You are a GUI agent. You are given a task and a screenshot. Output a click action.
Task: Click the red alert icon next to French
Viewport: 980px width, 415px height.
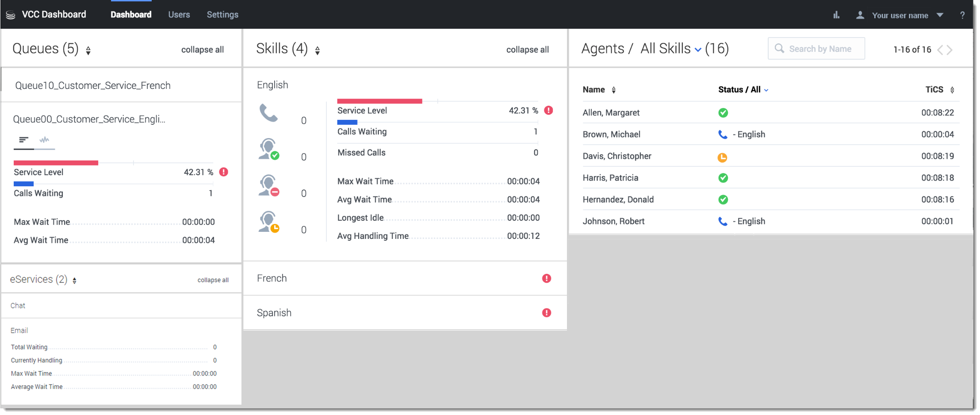547,278
